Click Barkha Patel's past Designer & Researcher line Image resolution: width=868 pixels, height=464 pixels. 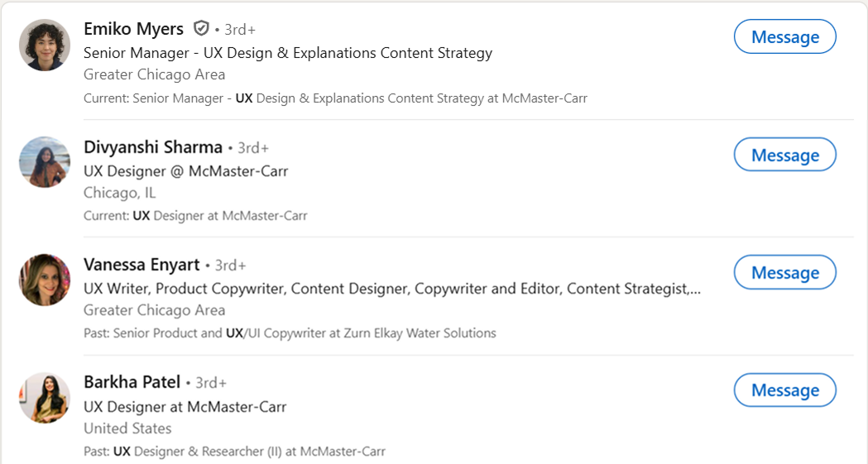pyautogui.click(x=234, y=452)
